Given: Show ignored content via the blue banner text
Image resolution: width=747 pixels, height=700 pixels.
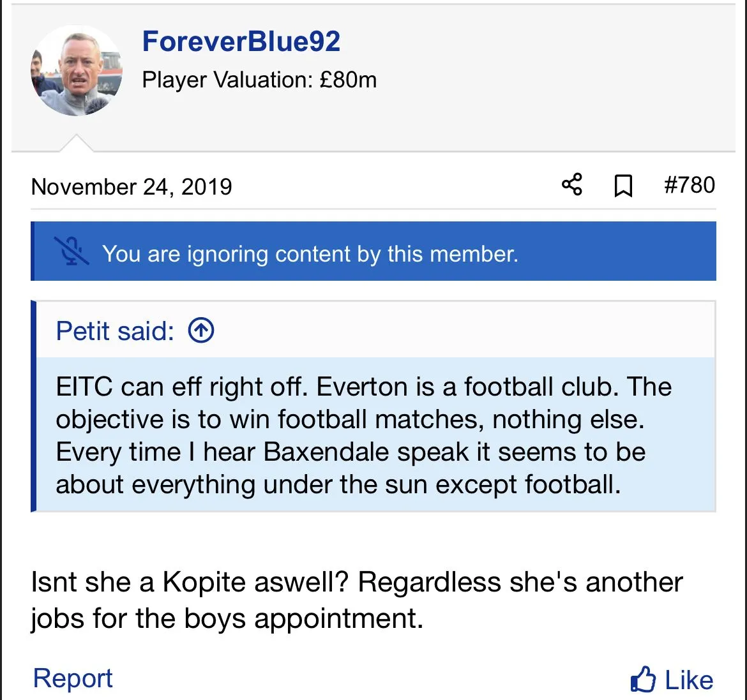Looking at the screenshot, I should click(x=310, y=254).
